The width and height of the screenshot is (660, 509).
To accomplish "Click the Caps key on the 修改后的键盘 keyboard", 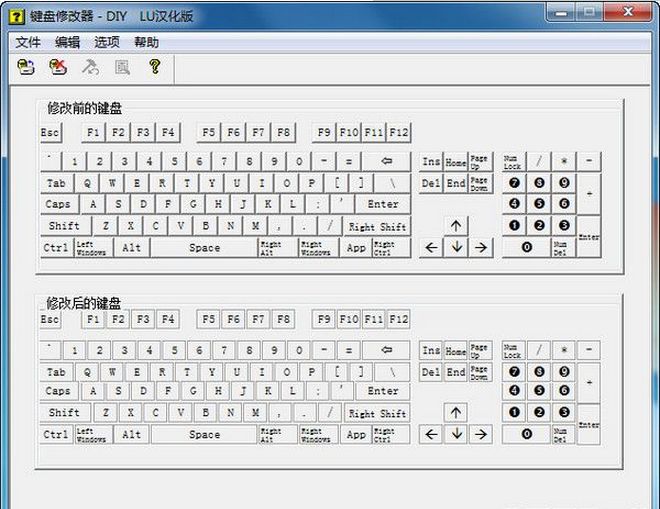I will (58, 391).
